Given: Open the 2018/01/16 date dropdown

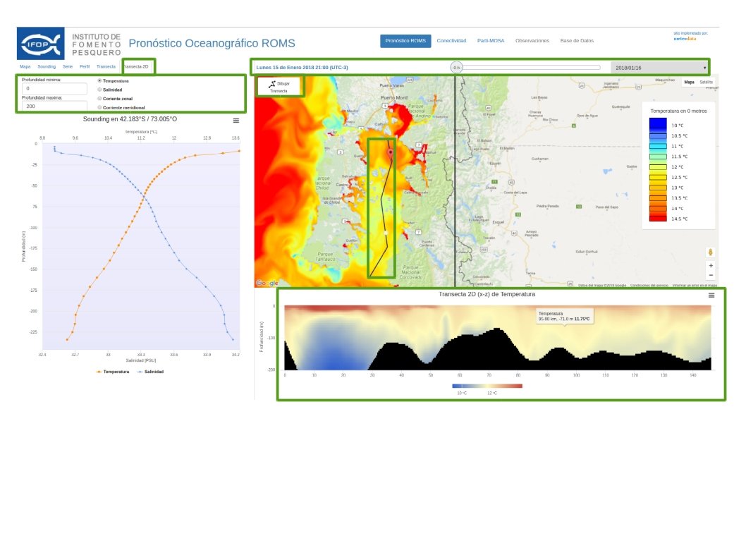Looking at the screenshot, I should (660, 68).
